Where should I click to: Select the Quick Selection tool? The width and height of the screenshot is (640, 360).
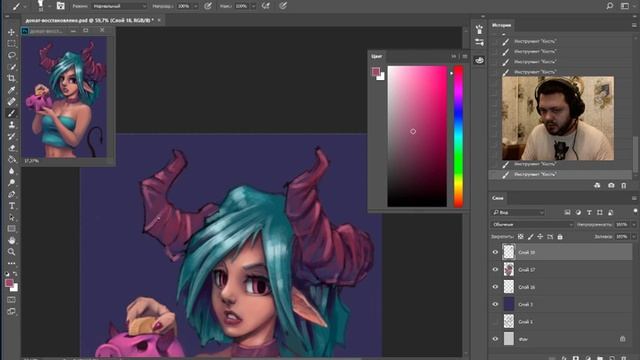click(x=11, y=67)
